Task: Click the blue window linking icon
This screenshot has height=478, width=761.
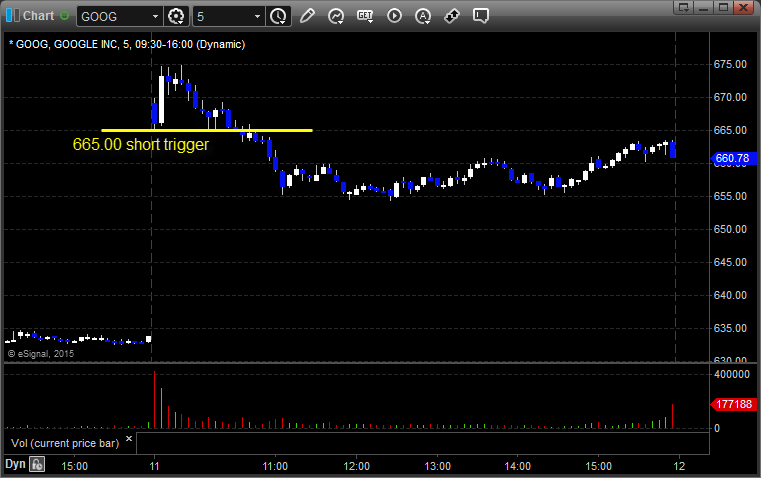Action: pos(13,16)
